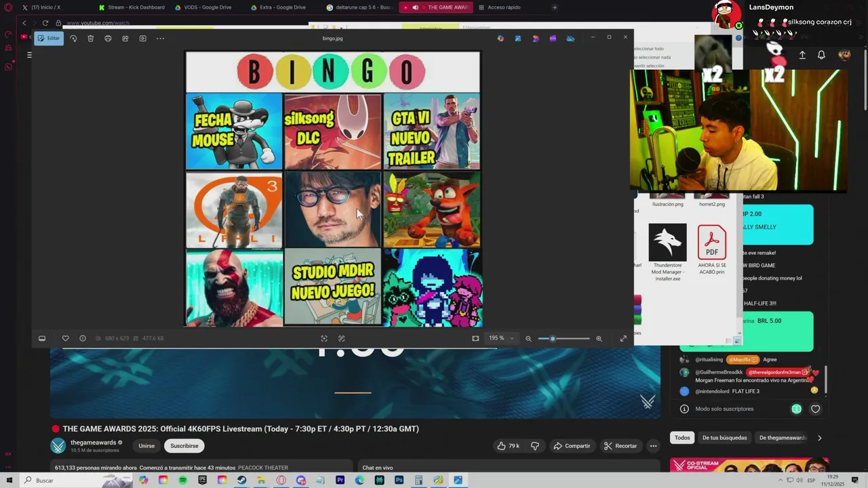Select De tus búsquedas filter chip
The height and width of the screenshot is (488, 868).
(x=724, y=438)
